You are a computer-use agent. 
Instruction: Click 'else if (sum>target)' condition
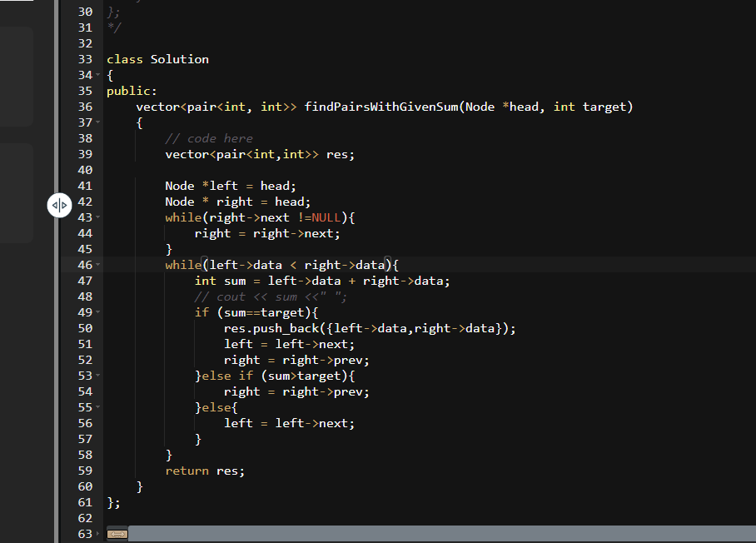click(x=275, y=376)
